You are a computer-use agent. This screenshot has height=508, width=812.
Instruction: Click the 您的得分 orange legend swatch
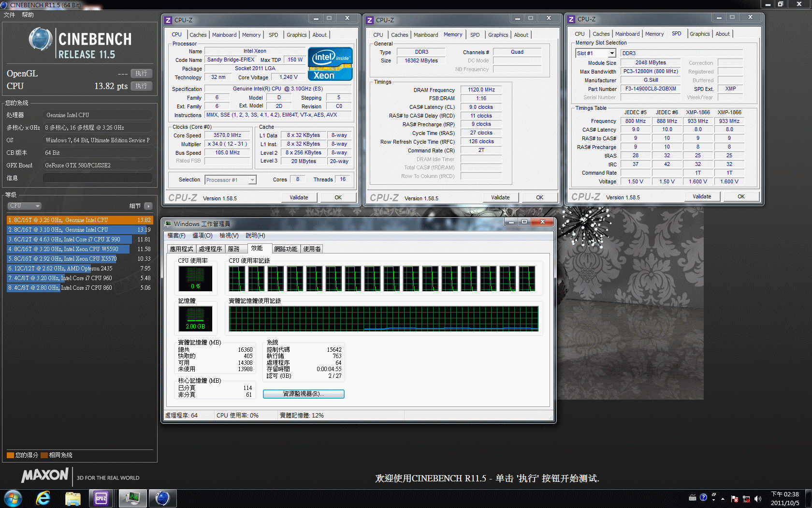[10, 455]
